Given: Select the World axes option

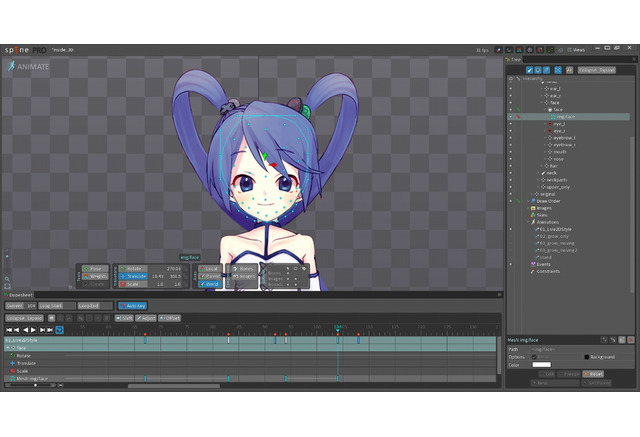Looking at the screenshot, I should 209,284.
